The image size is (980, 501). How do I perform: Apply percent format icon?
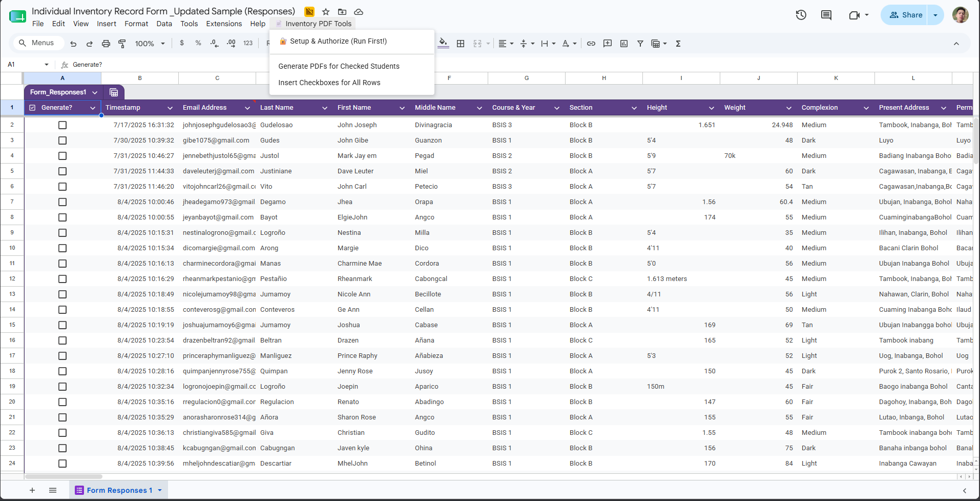click(x=198, y=44)
